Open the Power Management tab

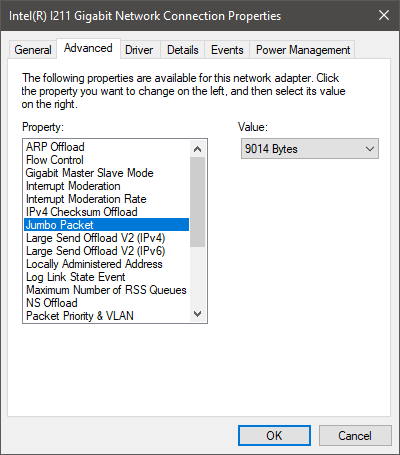303,50
